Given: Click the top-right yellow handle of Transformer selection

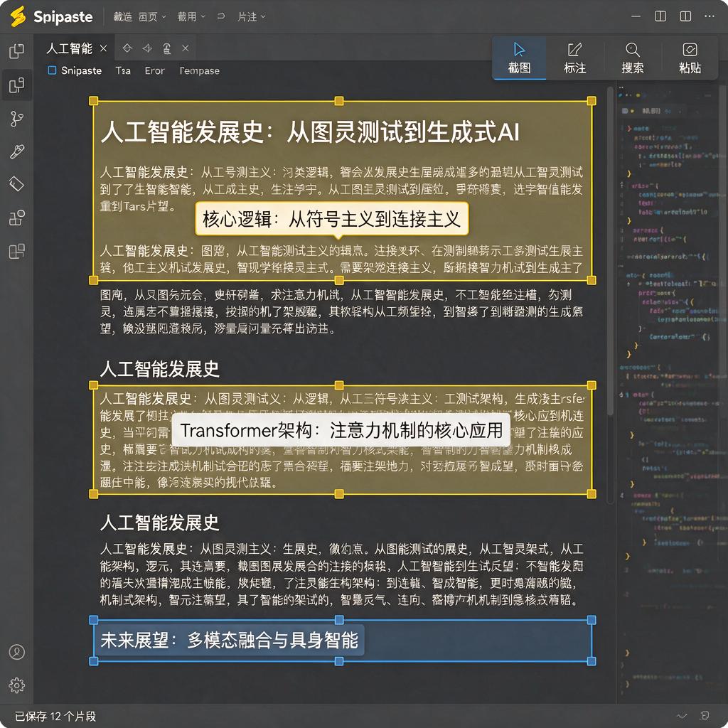Looking at the screenshot, I should [x=591, y=385].
